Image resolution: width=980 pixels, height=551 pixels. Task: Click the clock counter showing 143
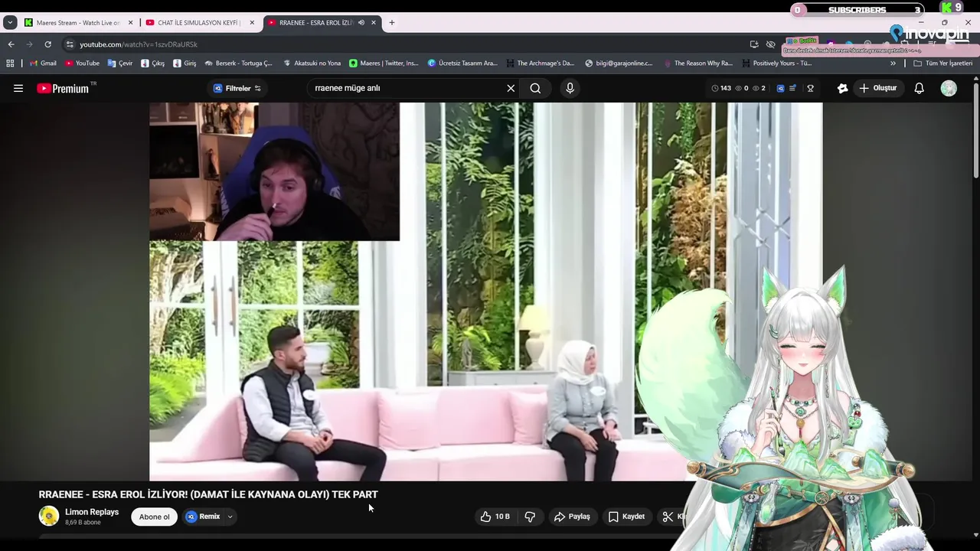[721, 88]
